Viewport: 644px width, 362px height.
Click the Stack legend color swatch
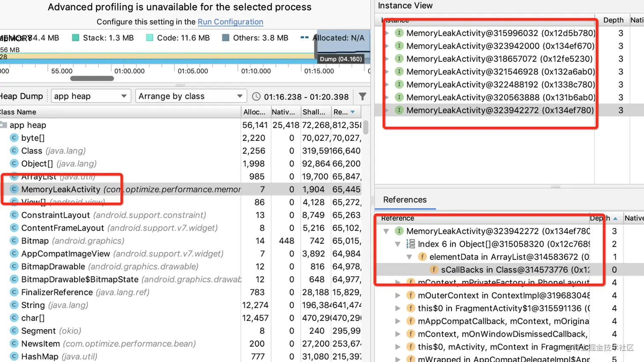coord(76,38)
